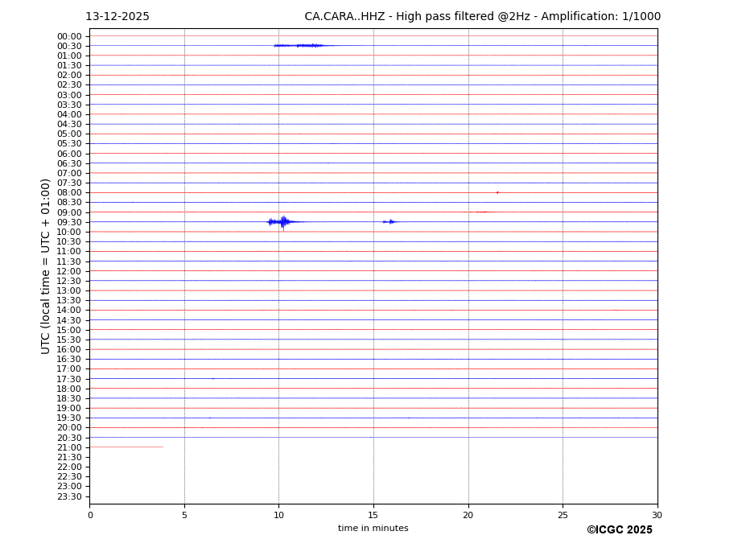Click the large seismic burst on the 09:30 trace
This screenshot has width=746, height=560.
(282, 221)
